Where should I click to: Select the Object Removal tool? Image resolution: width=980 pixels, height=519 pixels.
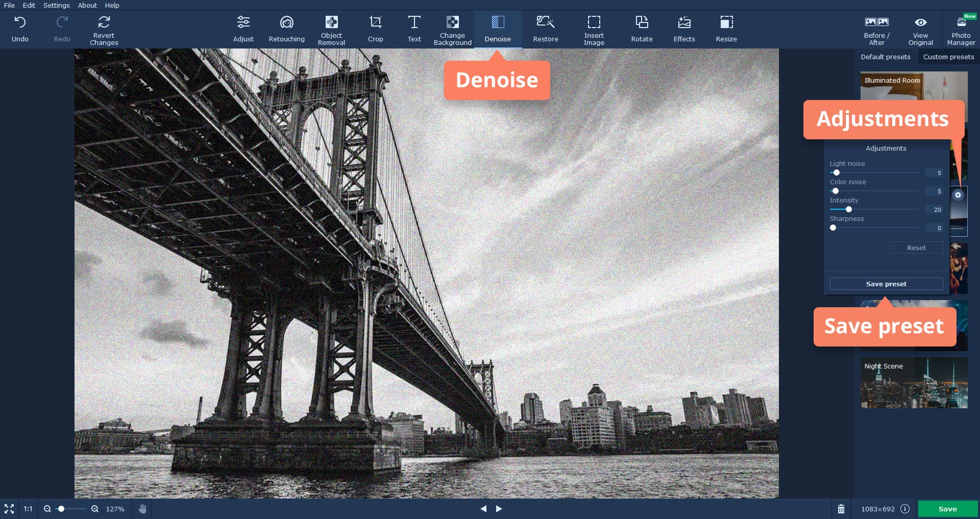point(332,30)
